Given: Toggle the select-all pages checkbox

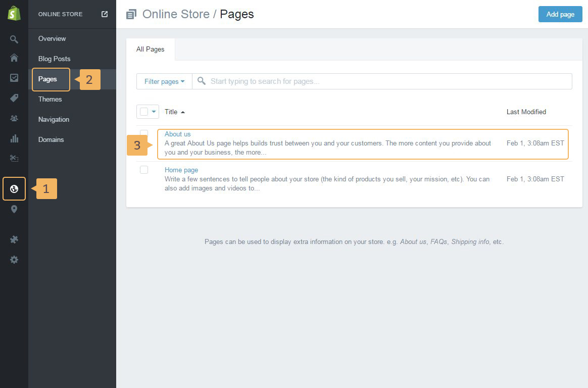Looking at the screenshot, I should coord(144,112).
